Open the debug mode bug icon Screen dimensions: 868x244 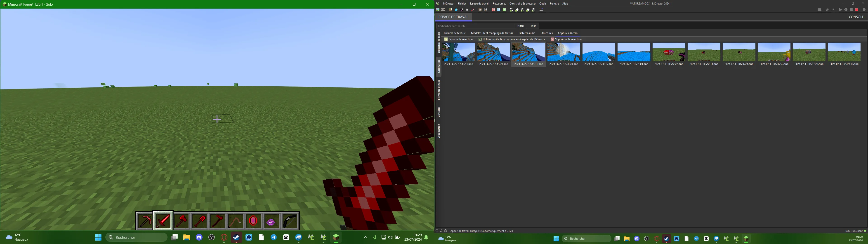pos(846,10)
